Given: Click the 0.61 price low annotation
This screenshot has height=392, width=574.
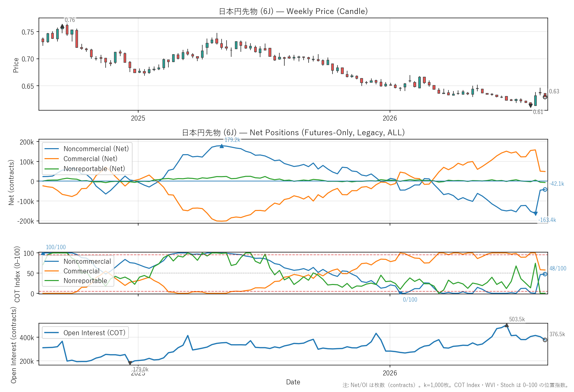Looking at the screenshot, I should click(538, 112).
